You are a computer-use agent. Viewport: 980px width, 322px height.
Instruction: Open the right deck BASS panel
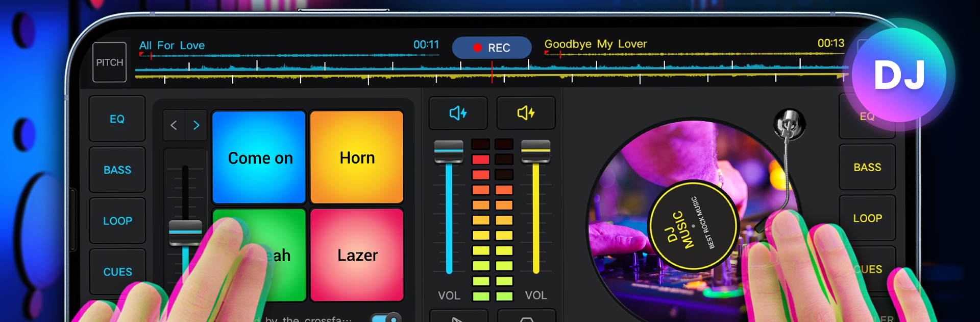(x=867, y=168)
